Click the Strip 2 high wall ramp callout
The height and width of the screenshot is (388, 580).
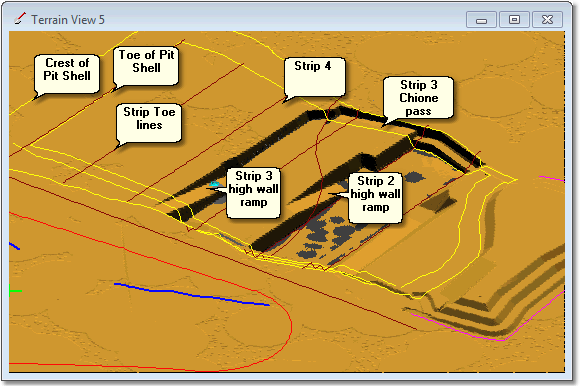375,198
